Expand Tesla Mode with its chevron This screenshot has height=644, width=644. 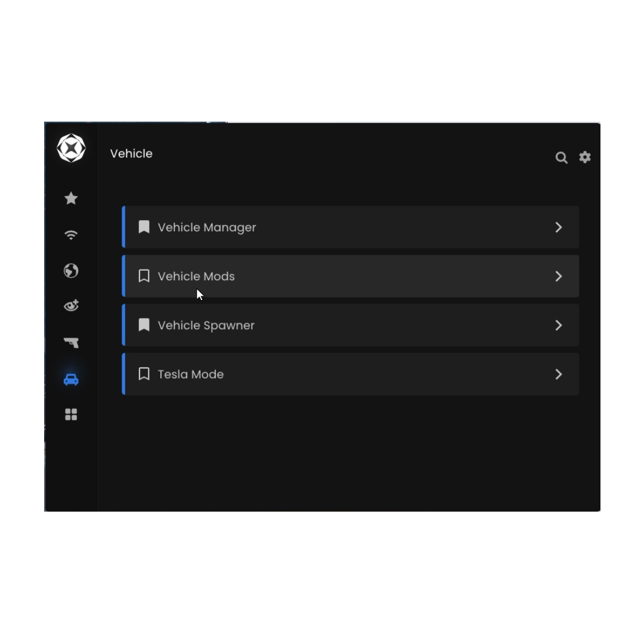[559, 374]
